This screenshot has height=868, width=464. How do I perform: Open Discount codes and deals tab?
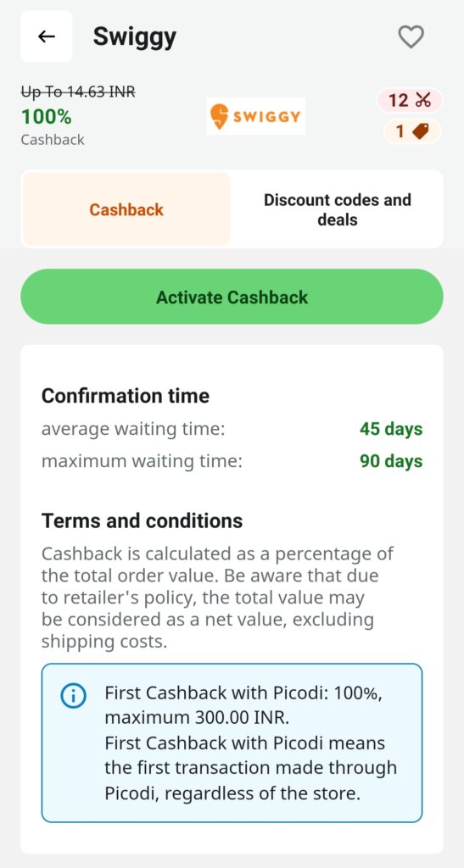338,209
